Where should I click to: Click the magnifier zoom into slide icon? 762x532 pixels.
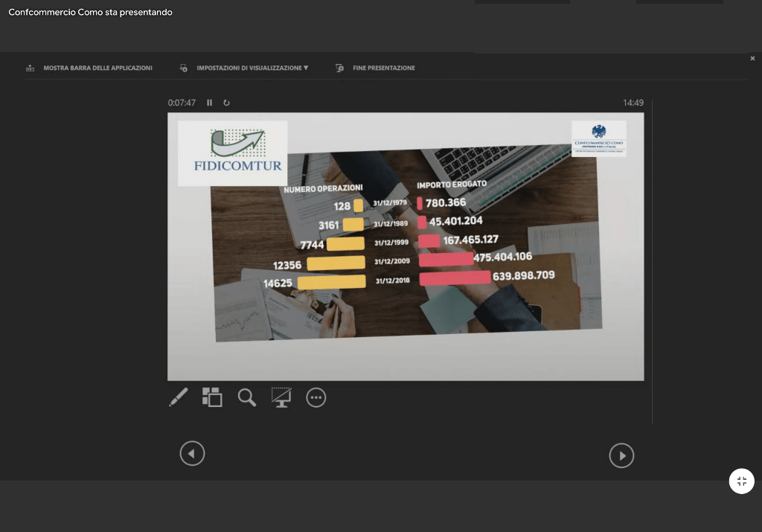click(x=247, y=397)
